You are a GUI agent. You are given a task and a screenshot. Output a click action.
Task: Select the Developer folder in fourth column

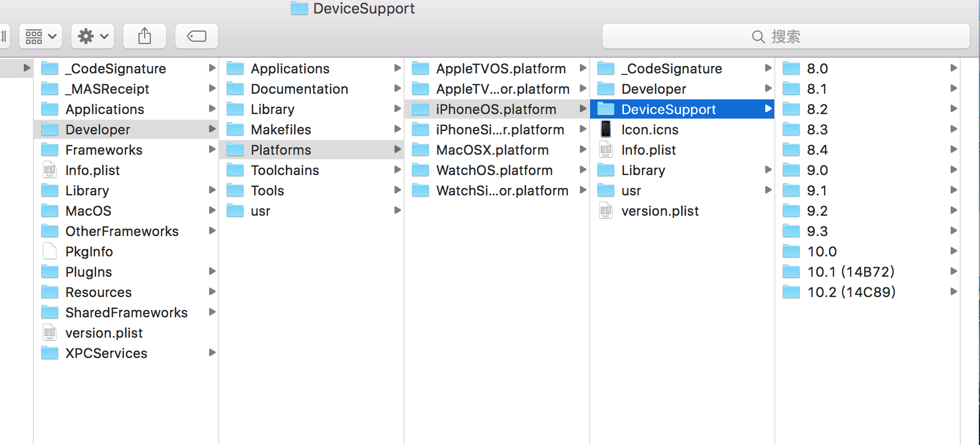pos(682,89)
